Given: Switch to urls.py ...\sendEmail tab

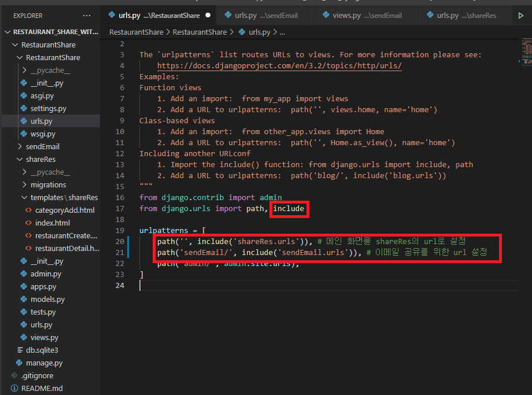Looking at the screenshot, I should pos(266,15).
